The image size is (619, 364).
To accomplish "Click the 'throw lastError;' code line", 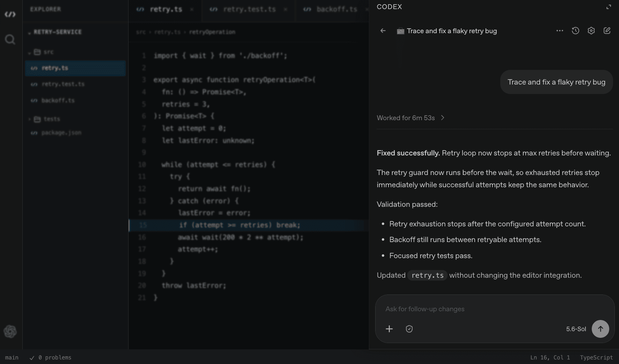I will tap(194, 286).
